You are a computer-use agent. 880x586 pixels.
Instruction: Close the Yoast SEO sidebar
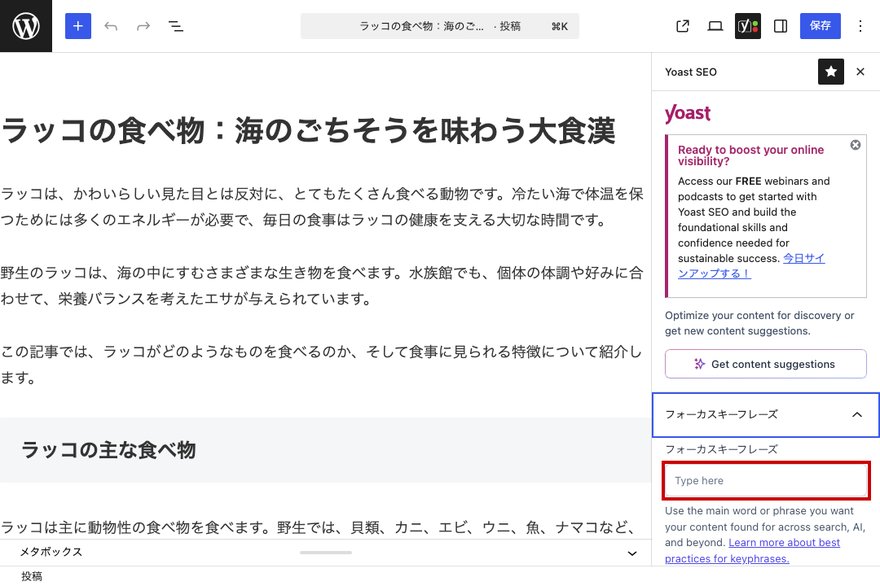[860, 72]
